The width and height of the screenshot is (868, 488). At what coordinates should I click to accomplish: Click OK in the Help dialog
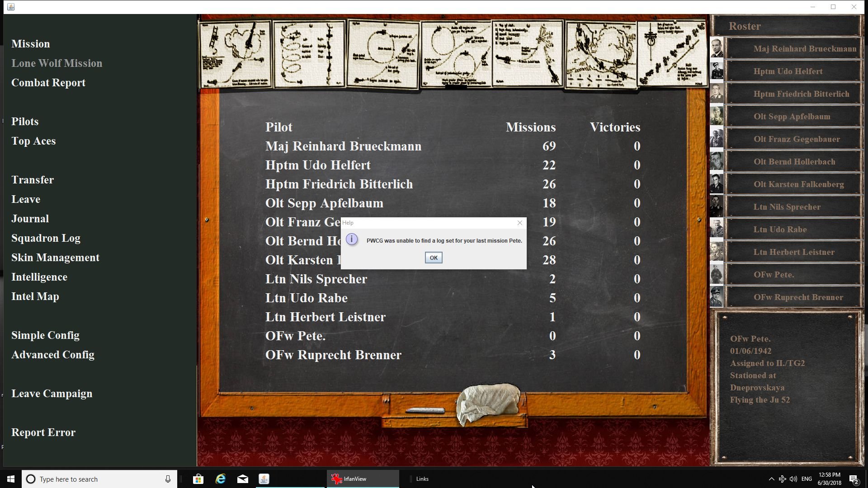pyautogui.click(x=433, y=258)
